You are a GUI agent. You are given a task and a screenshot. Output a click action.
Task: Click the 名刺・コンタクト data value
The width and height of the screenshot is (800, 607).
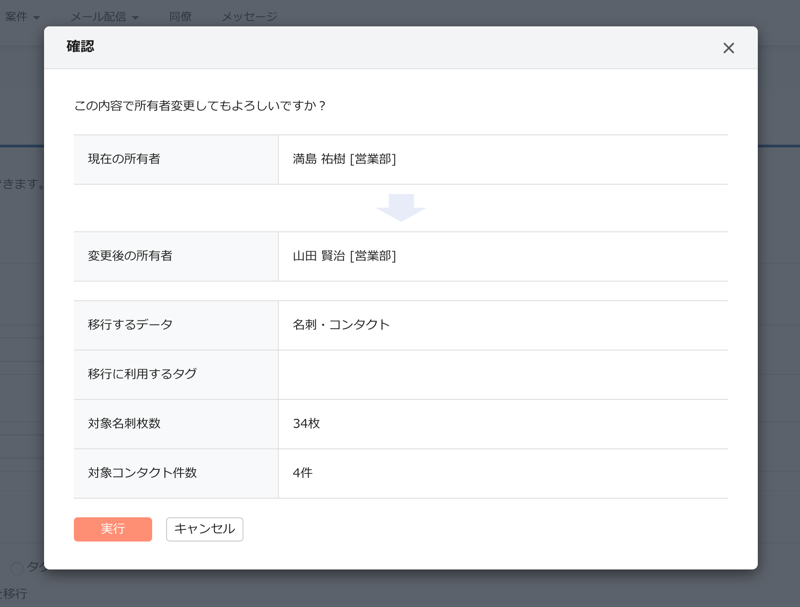pos(341,325)
